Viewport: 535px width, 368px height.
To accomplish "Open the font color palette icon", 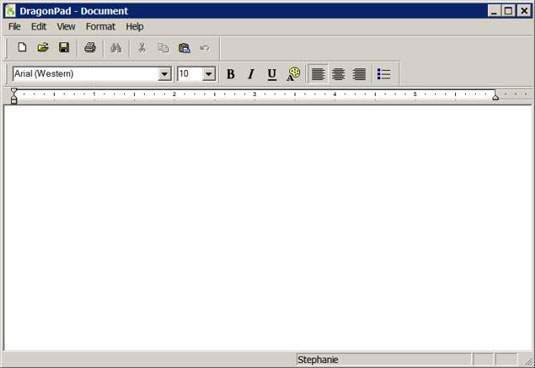I will click(x=293, y=74).
